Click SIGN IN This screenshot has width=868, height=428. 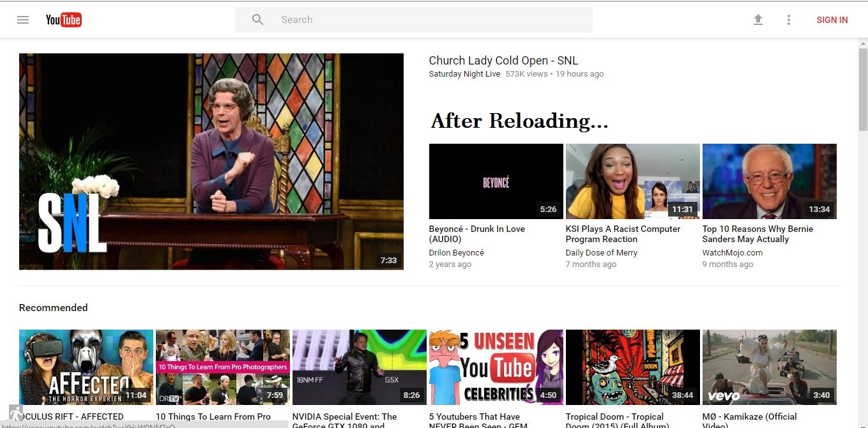tap(832, 20)
